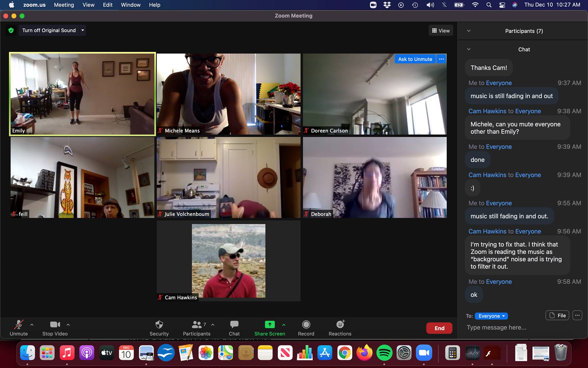
Task: Click the Chat bubble icon
Action: pos(234,325)
